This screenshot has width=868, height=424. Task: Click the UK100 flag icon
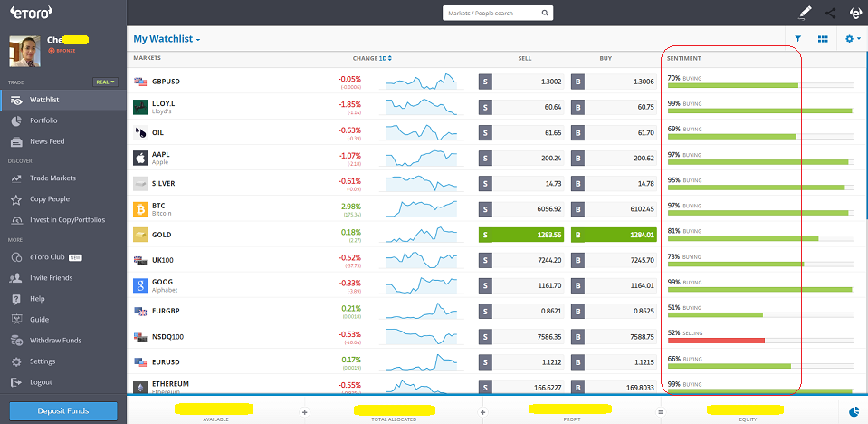pyautogui.click(x=140, y=260)
